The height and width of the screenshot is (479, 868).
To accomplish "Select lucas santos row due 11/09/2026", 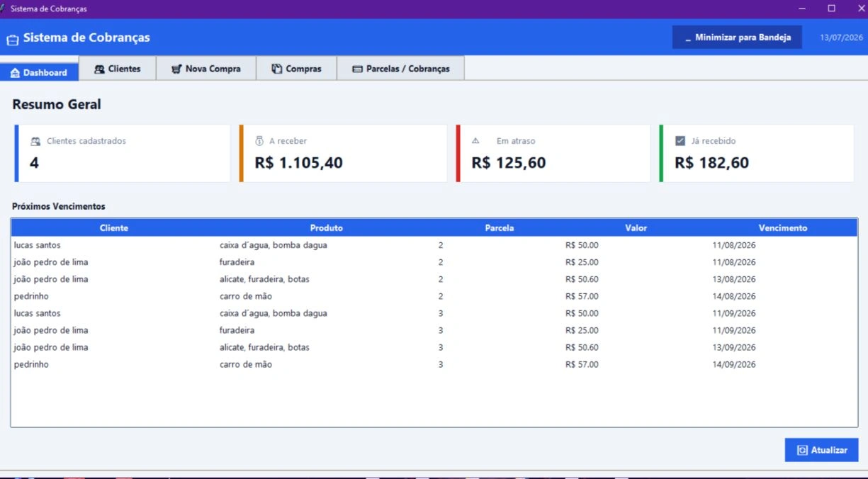I will click(x=434, y=313).
